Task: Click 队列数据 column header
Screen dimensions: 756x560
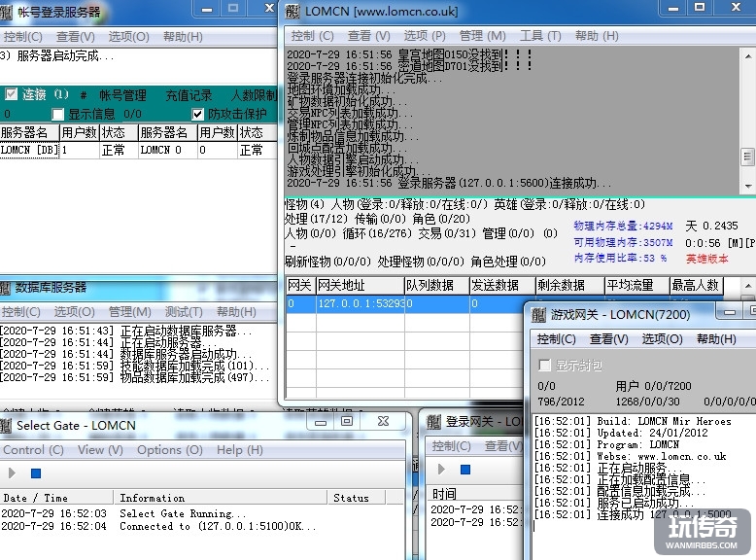Action: click(437, 285)
